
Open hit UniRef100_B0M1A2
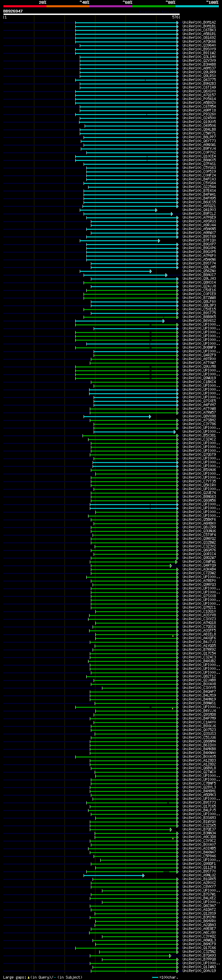click(199, 23)
